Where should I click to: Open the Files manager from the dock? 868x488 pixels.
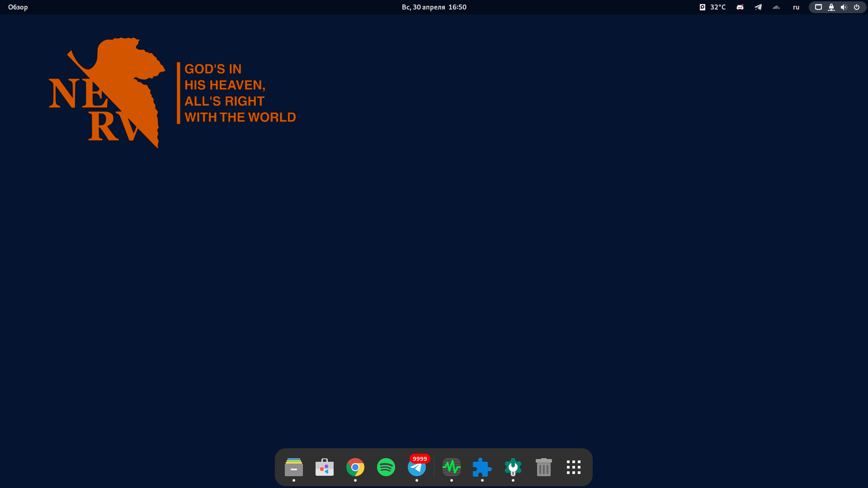pyautogui.click(x=294, y=467)
